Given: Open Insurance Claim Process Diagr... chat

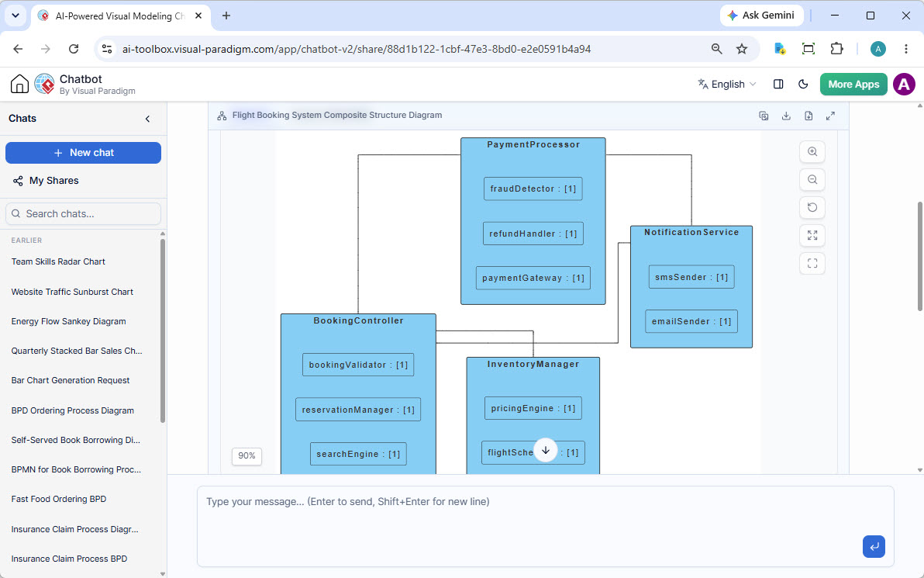Looking at the screenshot, I should point(75,529).
